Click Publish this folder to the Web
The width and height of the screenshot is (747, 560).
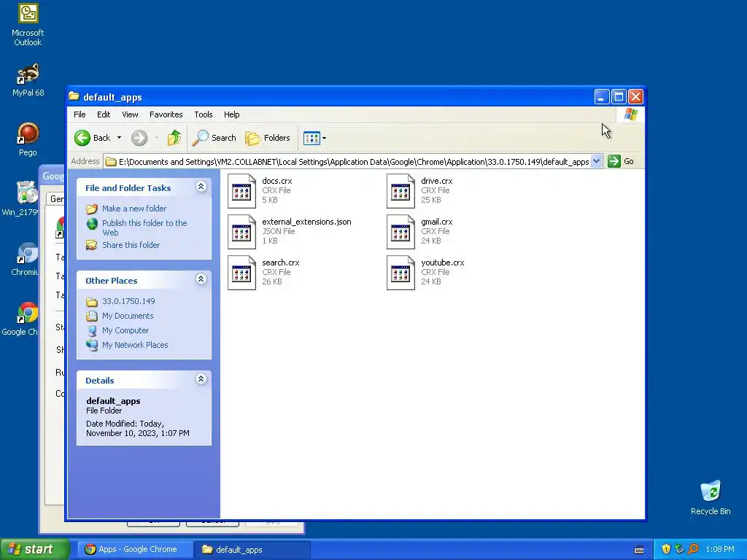[x=144, y=227]
